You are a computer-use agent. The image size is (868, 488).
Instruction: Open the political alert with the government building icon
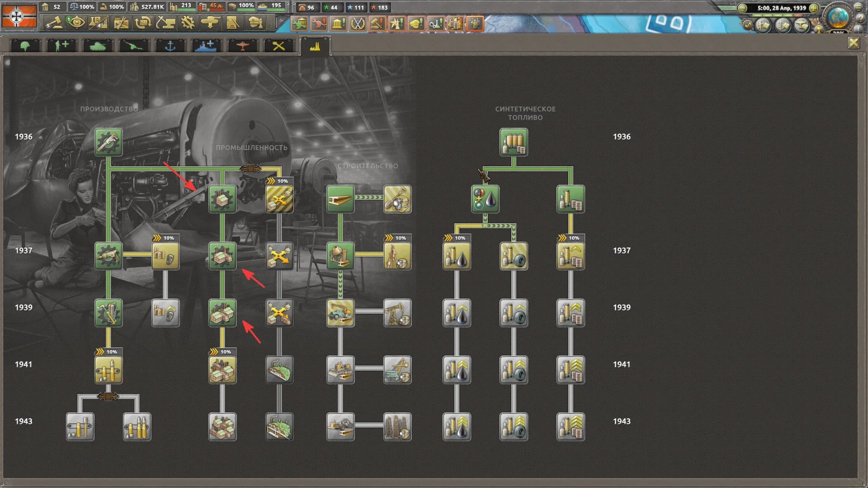(338, 23)
